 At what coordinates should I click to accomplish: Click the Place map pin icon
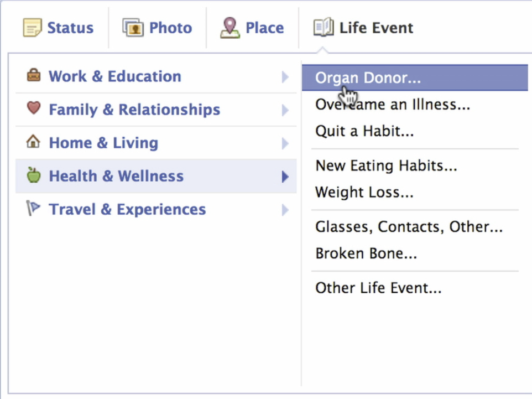tap(230, 28)
